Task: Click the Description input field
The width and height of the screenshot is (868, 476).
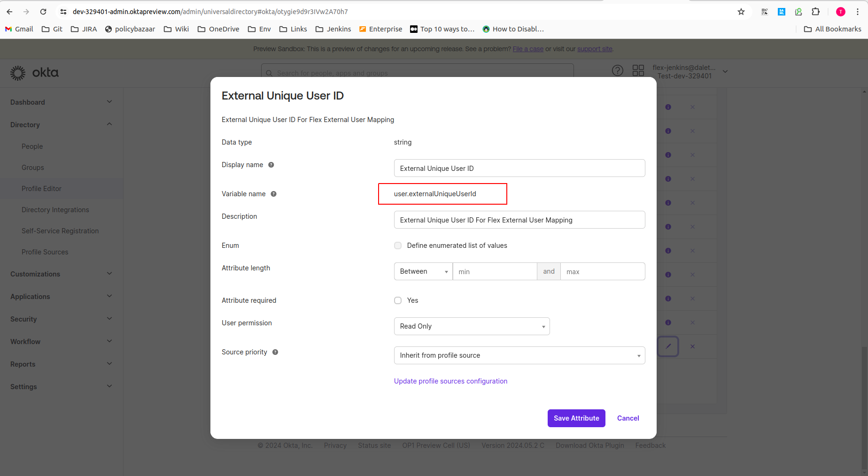Action: tap(519, 220)
